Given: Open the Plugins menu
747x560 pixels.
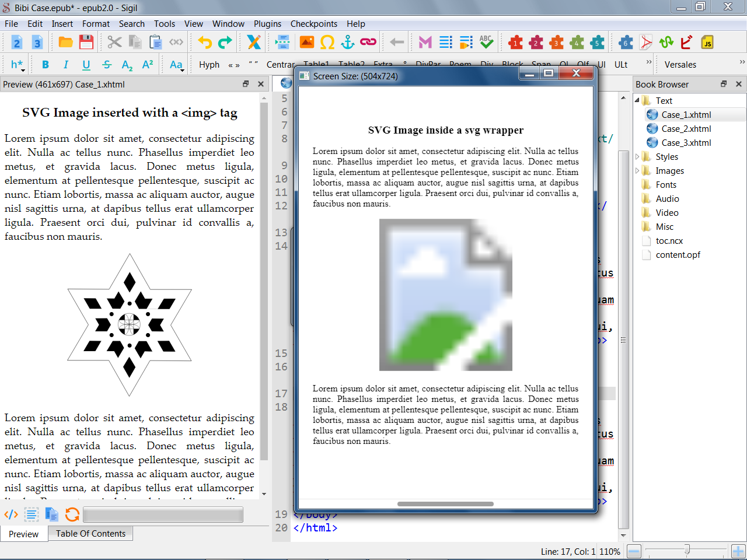Looking at the screenshot, I should pos(267,24).
